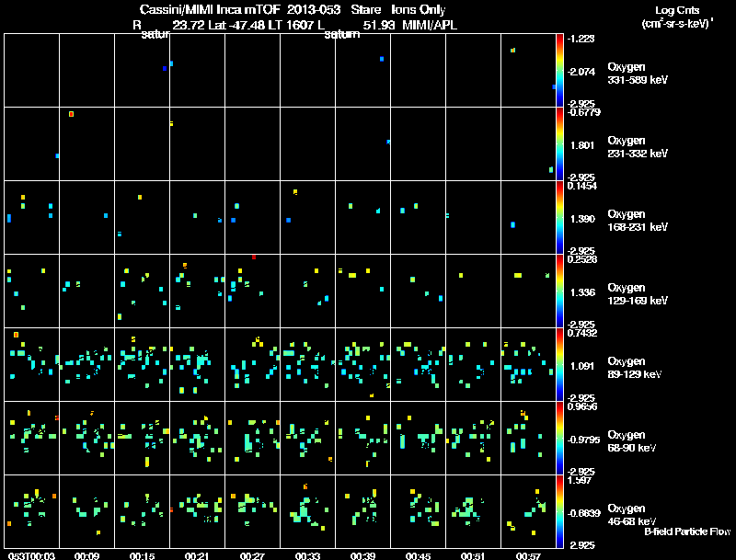
Task: Click the red pixel in 231-332 keV 00:09 panel
Action: pos(71,114)
